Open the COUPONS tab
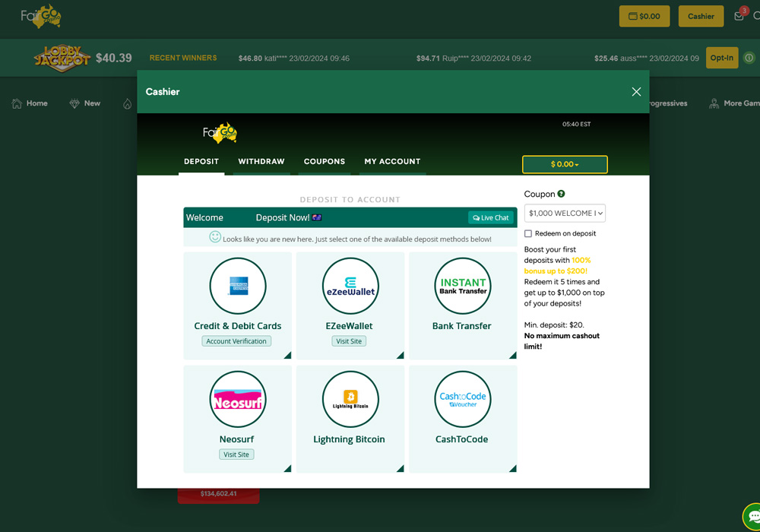Image resolution: width=760 pixels, height=532 pixels. (x=325, y=161)
